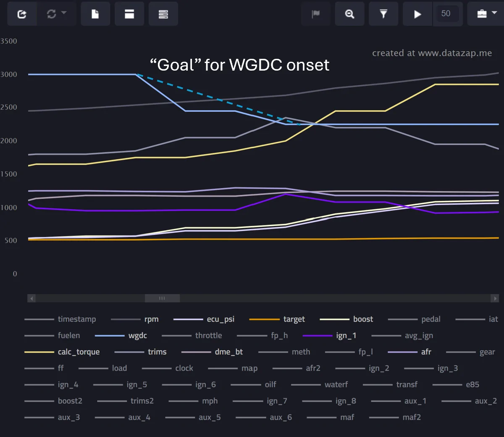Image resolution: width=504 pixels, height=437 pixels.
Task: Select the two-panel split layout icon
Action: tap(129, 14)
